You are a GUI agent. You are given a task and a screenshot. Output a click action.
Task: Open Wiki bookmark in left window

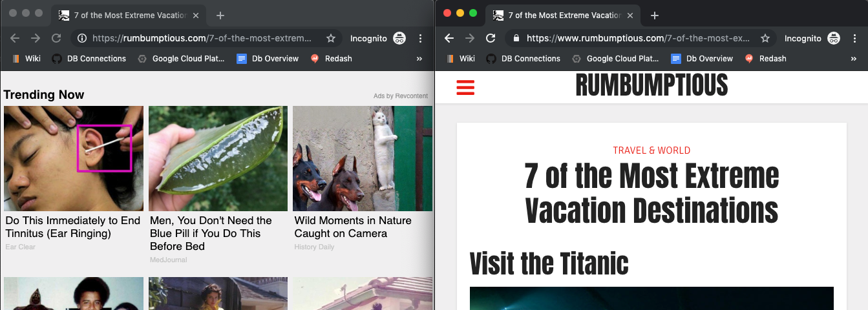[x=26, y=58]
